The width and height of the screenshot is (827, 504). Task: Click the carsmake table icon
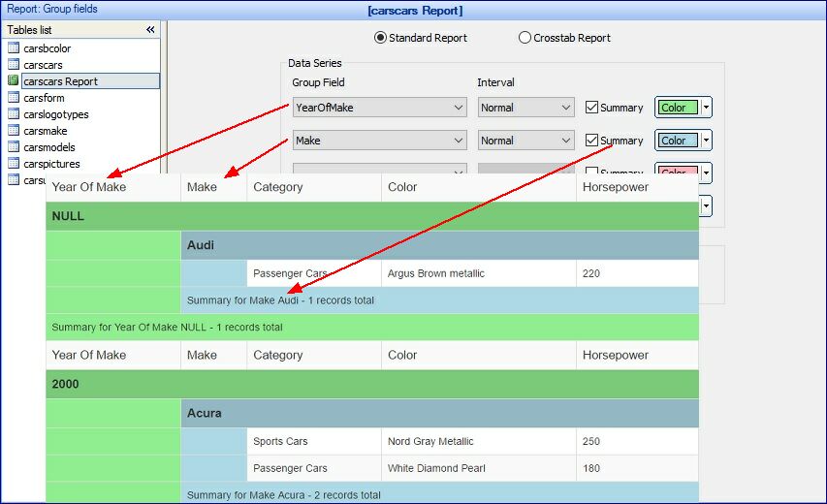click(14, 131)
